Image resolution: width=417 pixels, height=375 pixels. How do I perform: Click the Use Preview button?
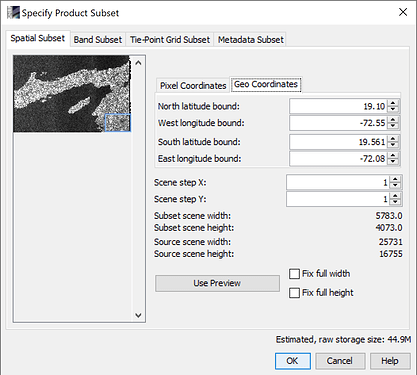[x=217, y=283]
